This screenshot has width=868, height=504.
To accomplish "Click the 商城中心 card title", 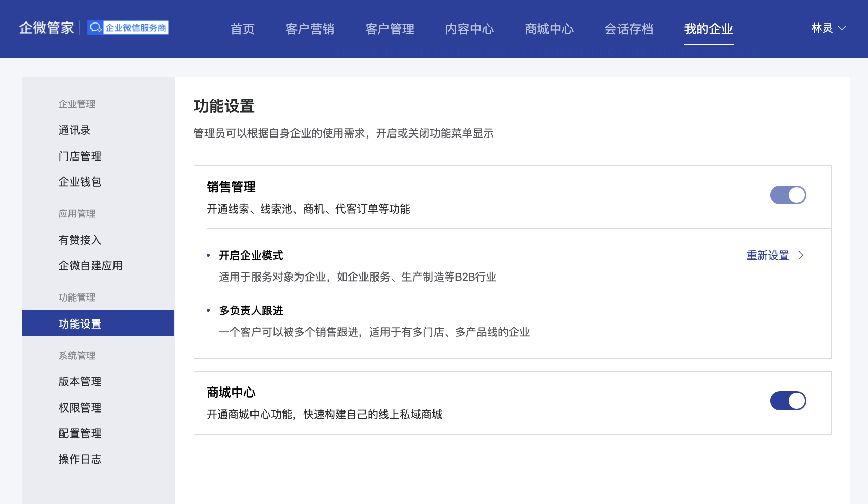I will click(x=231, y=392).
